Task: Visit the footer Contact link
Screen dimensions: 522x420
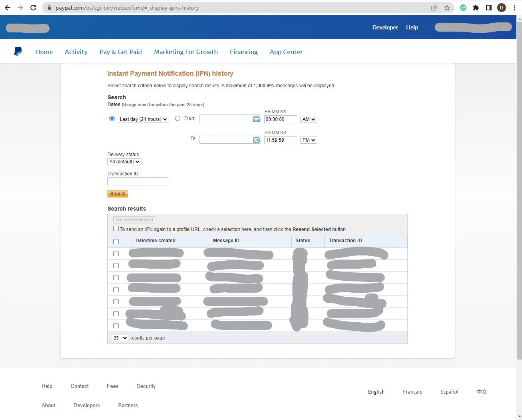Action: 80,386
